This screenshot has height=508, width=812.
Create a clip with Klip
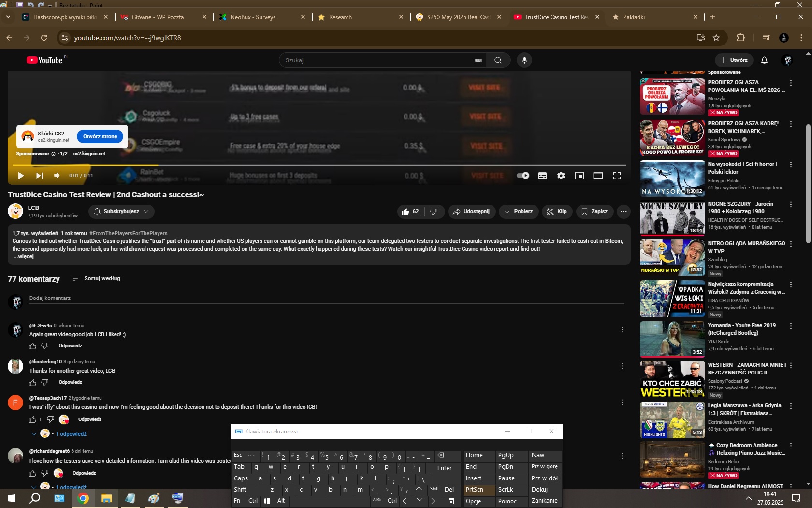pyautogui.click(x=557, y=211)
